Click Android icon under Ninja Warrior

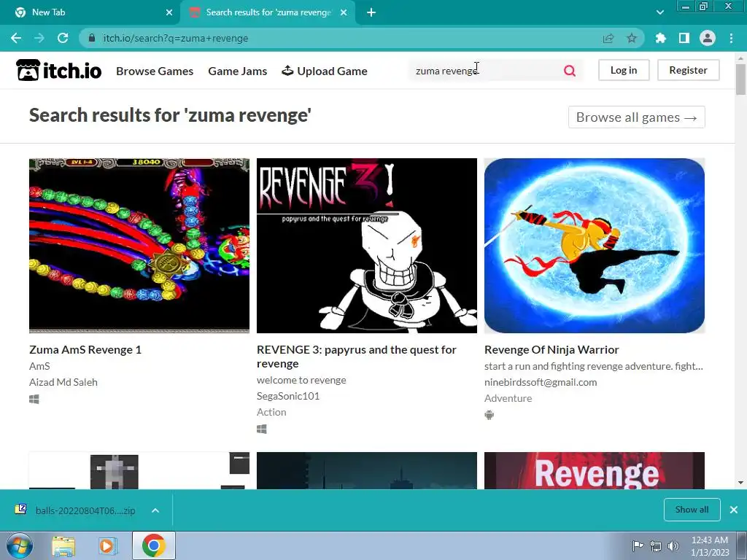coord(489,415)
